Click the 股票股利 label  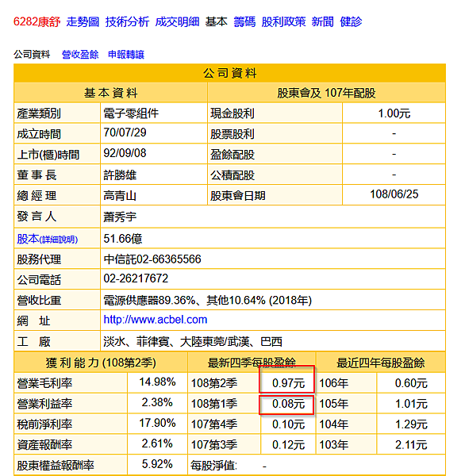pyautogui.click(x=232, y=134)
